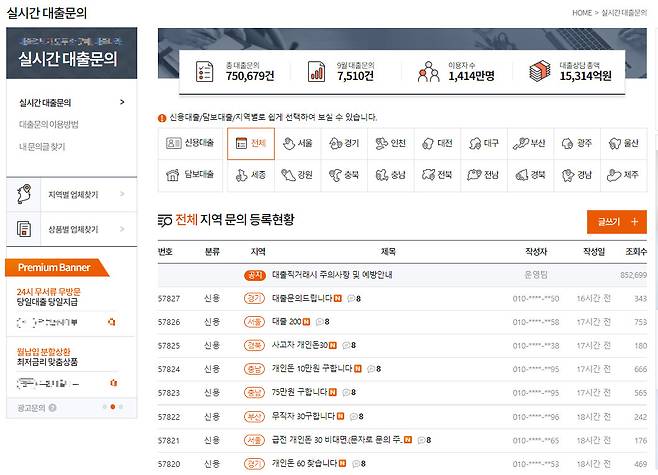The width and height of the screenshot is (658, 475).
Task: Click the 대출상담 총액 money stack icon
Action: [540, 71]
